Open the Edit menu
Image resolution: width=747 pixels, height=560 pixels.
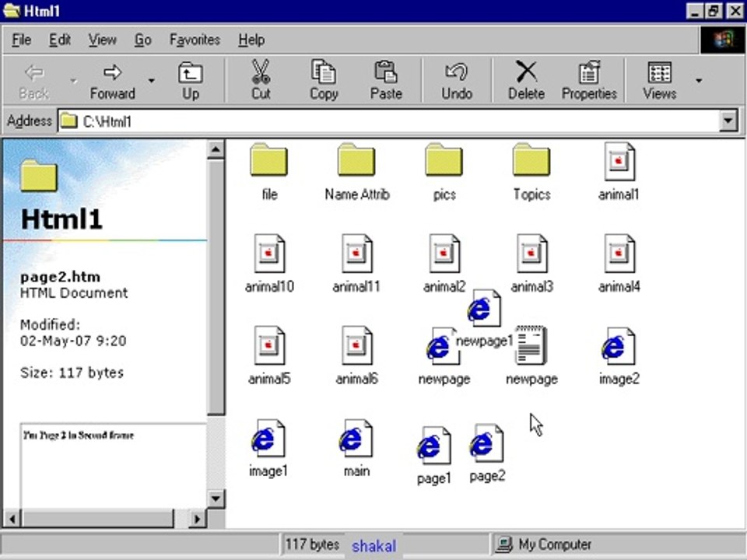[x=60, y=40]
